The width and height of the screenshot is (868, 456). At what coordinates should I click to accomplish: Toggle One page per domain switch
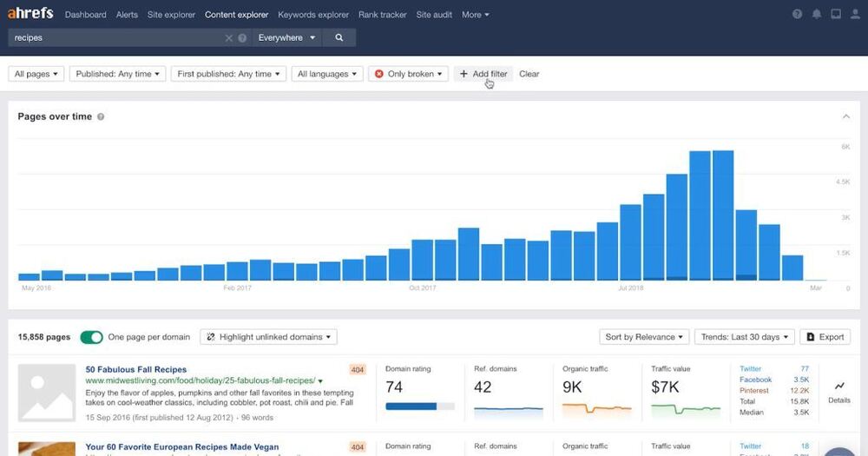pyautogui.click(x=91, y=337)
